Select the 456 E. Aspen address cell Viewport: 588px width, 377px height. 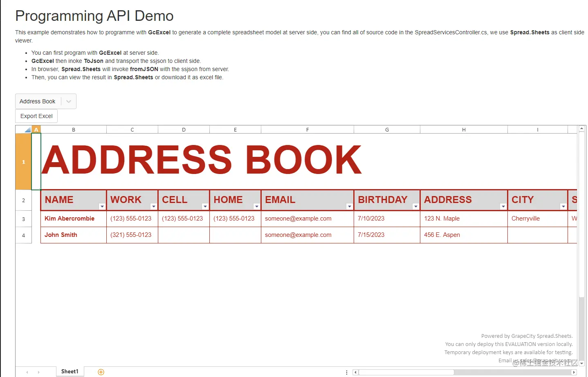click(464, 235)
